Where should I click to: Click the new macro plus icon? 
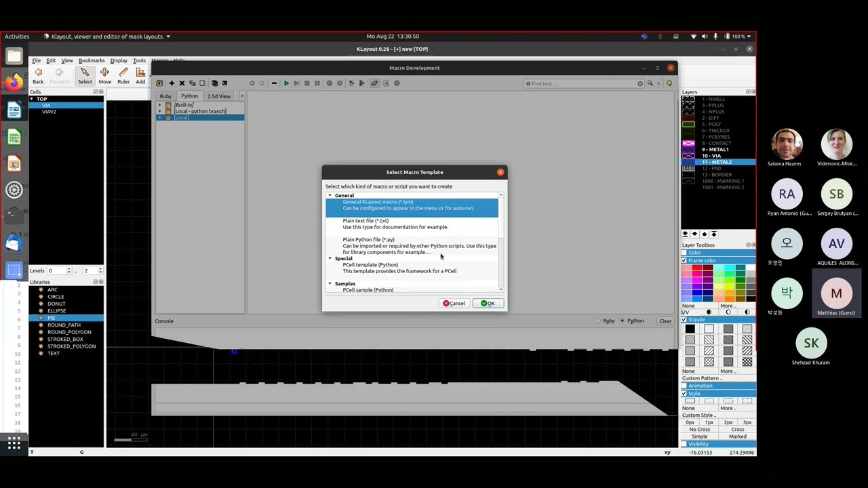click(172, 83)
